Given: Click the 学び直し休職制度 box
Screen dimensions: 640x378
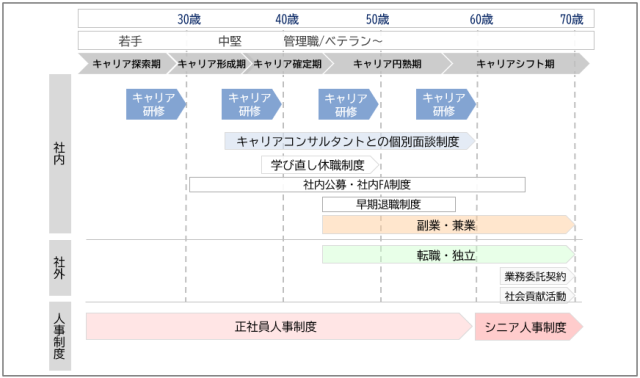Looking at the screenshot, I should click(x=320, y=165).
